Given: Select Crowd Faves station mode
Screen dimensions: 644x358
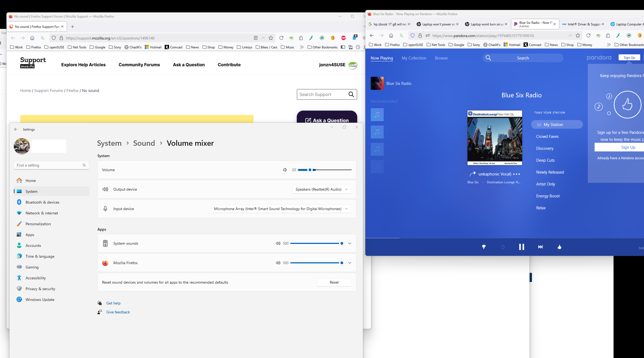Looking at the screenshot, I should point(547,137).
